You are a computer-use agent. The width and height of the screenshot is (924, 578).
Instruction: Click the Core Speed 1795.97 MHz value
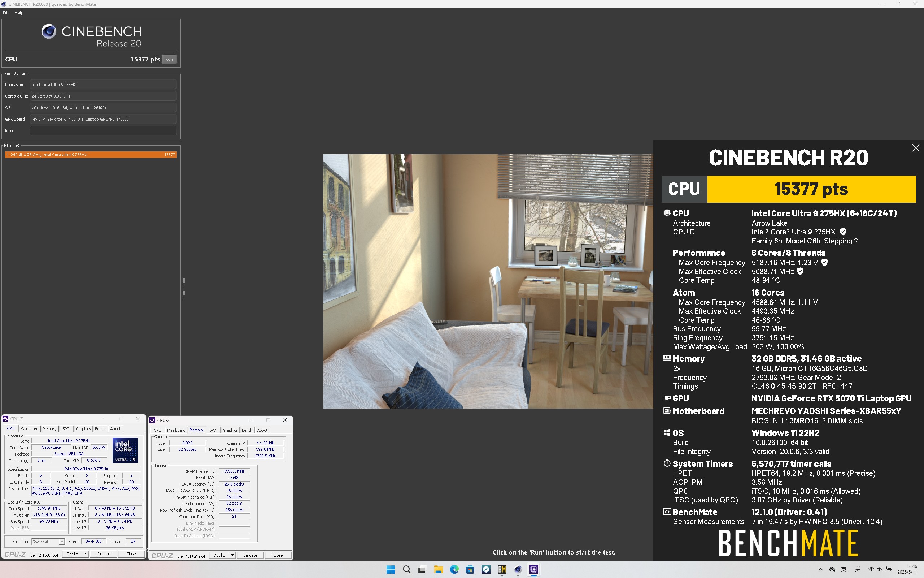tap(49, 508)
